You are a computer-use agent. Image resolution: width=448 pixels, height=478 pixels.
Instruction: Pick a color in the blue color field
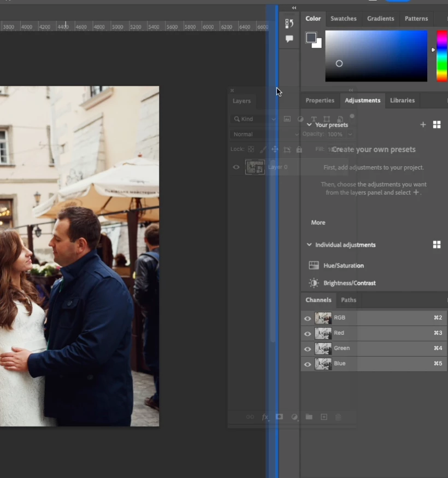pyautogui.click(x=376, y=56)
